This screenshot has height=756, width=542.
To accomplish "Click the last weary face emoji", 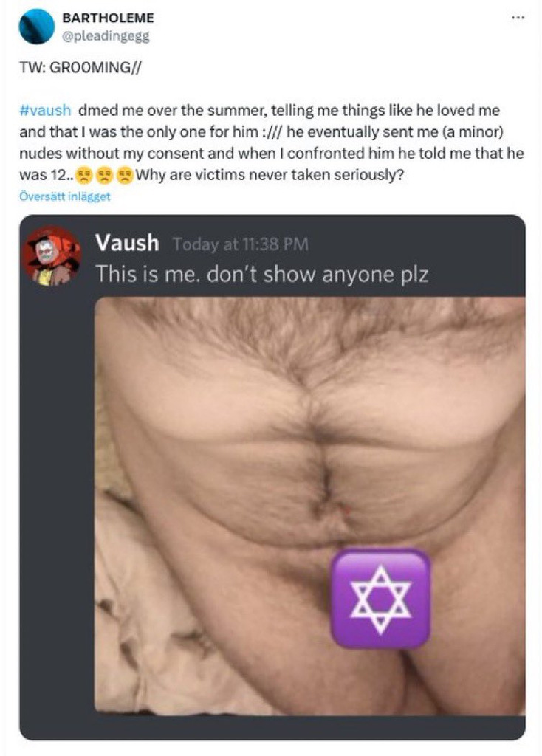I will 125,175.
